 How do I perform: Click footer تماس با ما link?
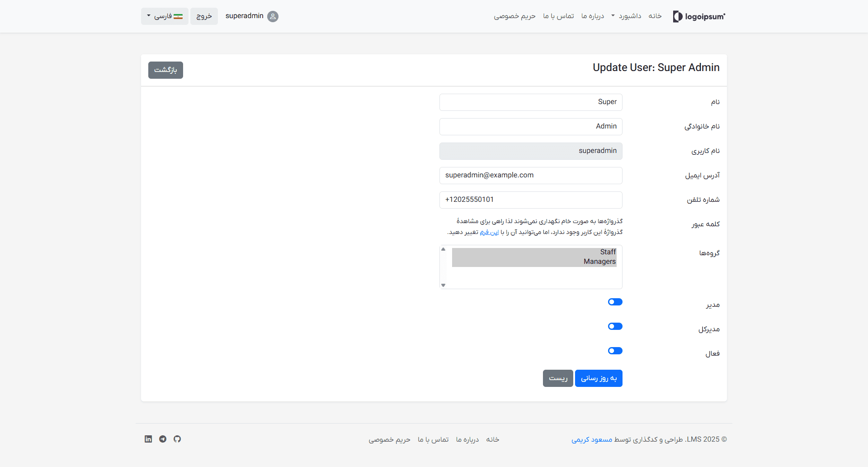coord(433,439)
